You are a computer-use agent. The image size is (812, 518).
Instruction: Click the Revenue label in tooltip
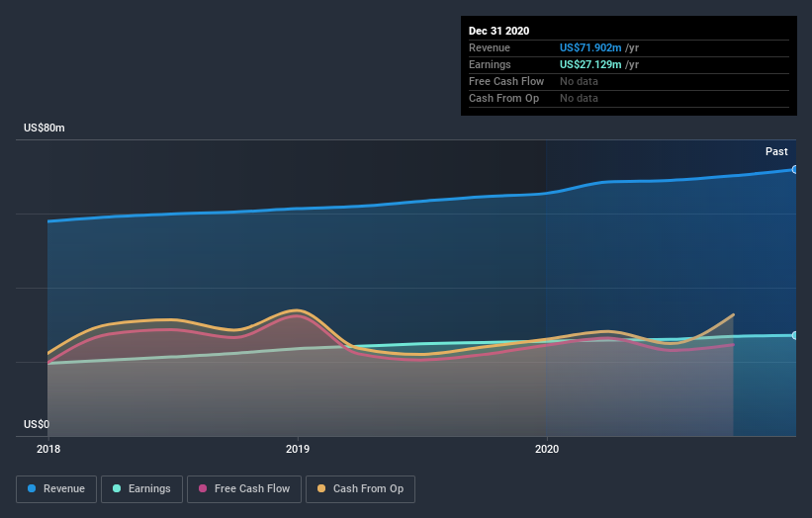[x=490, y=47]
